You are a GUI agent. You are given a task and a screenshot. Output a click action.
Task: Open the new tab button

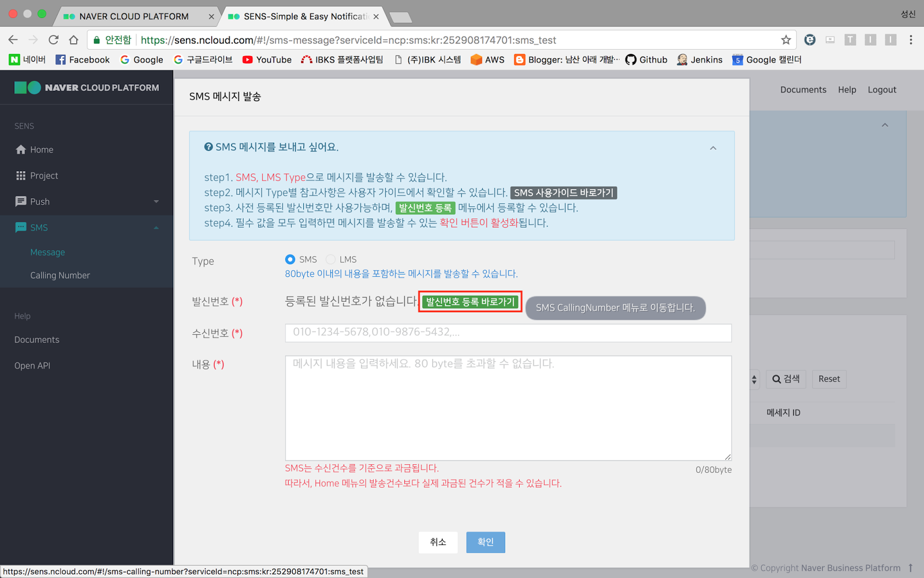401,17
